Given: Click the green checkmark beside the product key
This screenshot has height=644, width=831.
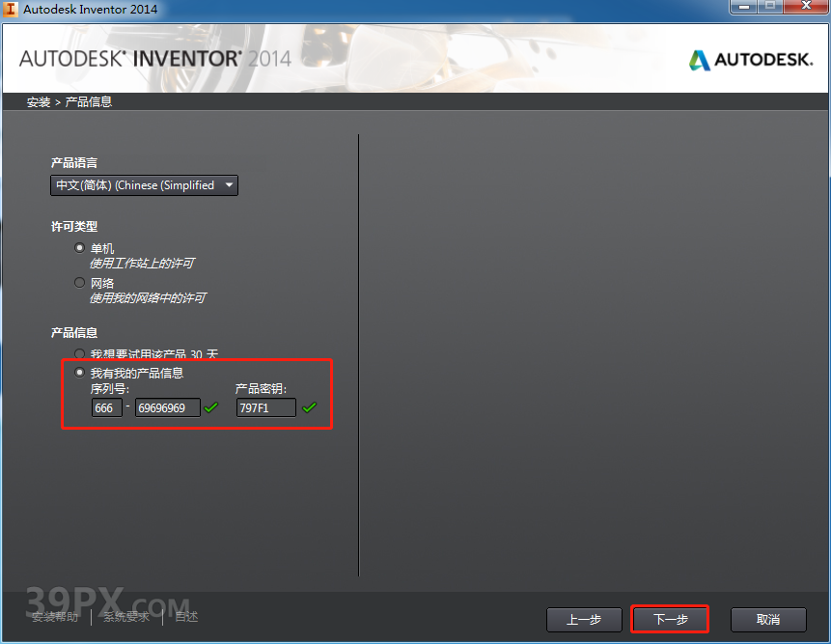Looking at the screenshot, I should pos(310,407).
